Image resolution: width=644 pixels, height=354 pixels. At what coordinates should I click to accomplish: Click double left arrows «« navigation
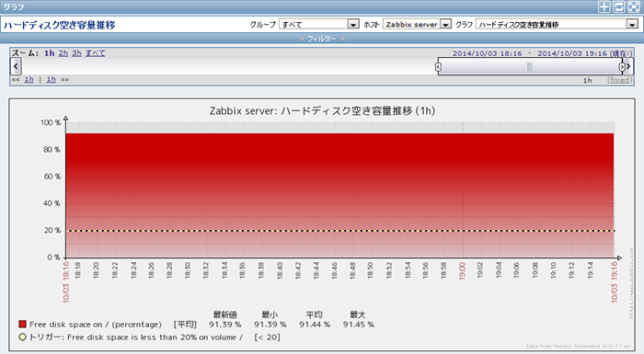tap(16, 79)
